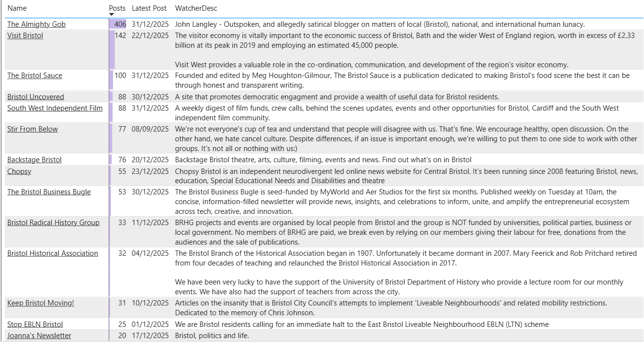The image size is (644, 342).
Task: Follow The Bristol Sauce link
Action: click(x=35, y=76)
